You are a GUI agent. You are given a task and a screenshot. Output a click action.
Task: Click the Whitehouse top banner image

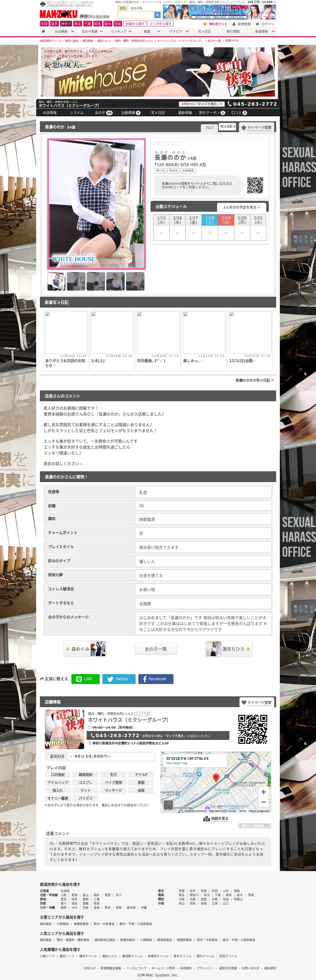(x=158, y=72)
